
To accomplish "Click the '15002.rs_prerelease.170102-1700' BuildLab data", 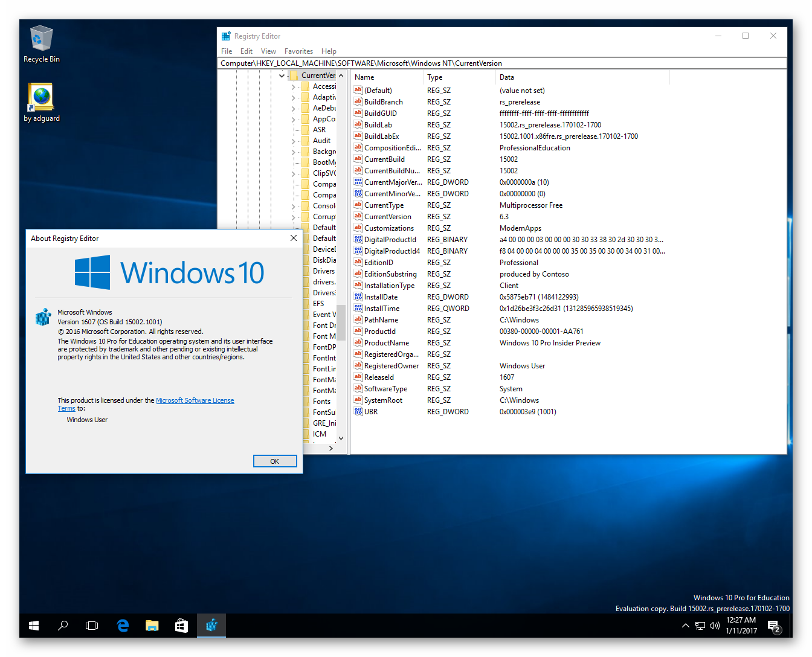I will click(550, 125).
